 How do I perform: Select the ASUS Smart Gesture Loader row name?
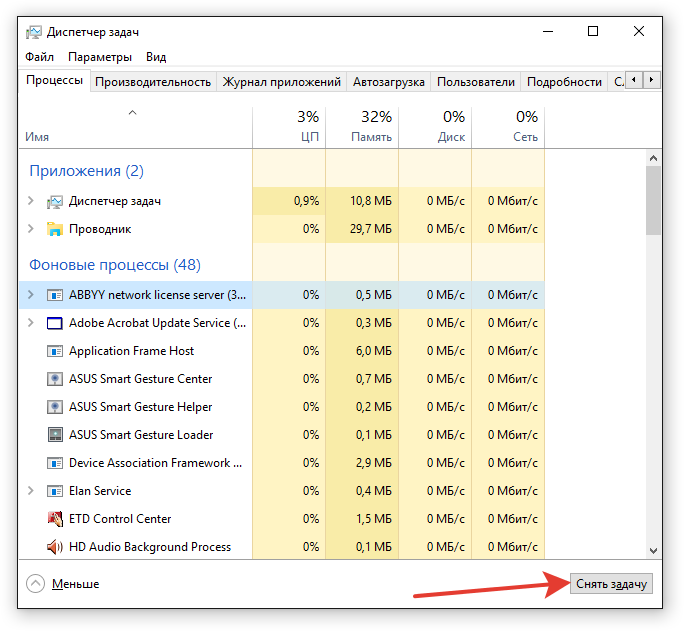click(x=141, y=435)
